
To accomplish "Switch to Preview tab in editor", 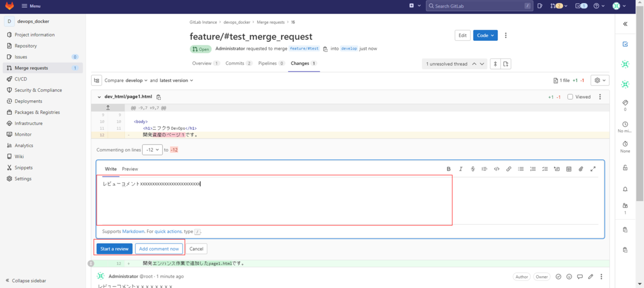I will tap(130, 169).
